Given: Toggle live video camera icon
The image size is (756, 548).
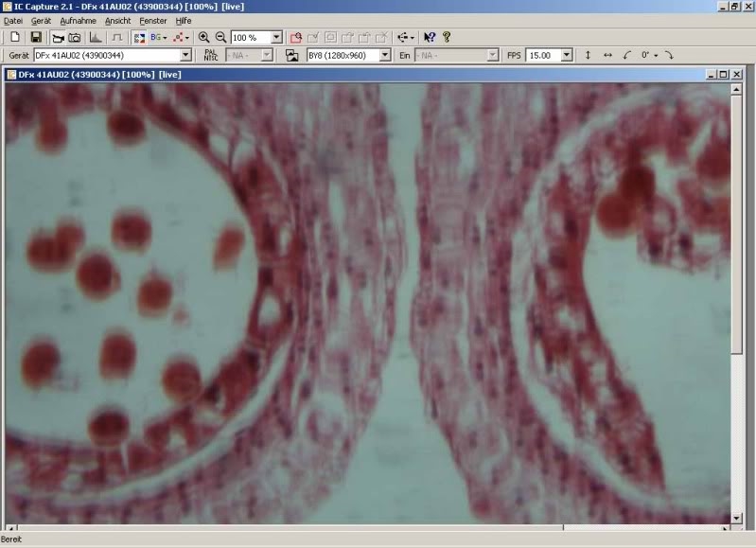Looking at the screenshot, I should 57,37.
